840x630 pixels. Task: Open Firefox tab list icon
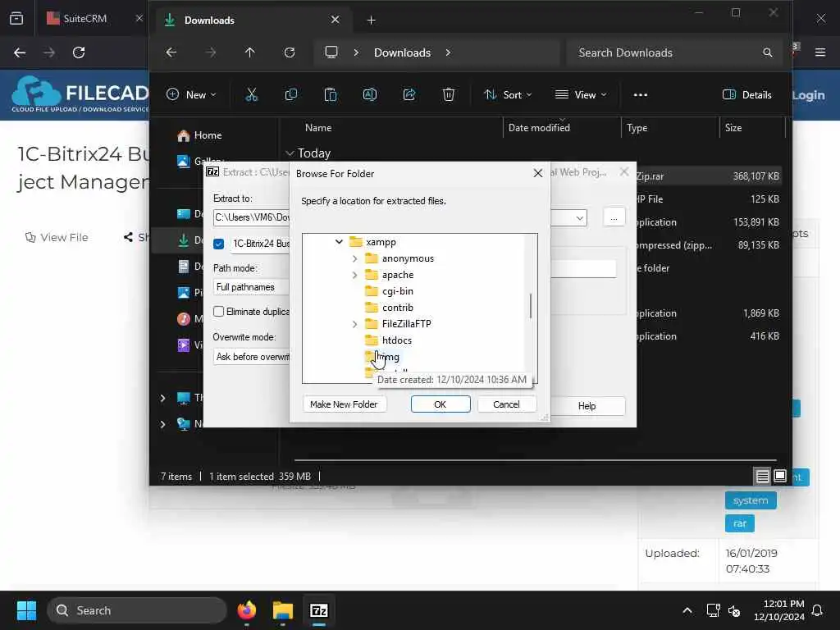[x=16, y=18]
